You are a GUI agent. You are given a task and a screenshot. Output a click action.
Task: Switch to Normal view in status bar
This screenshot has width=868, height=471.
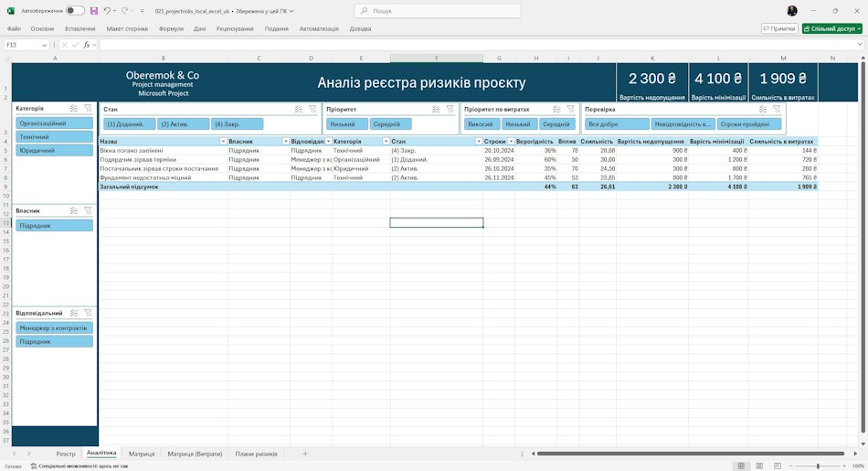click(741, 466)
